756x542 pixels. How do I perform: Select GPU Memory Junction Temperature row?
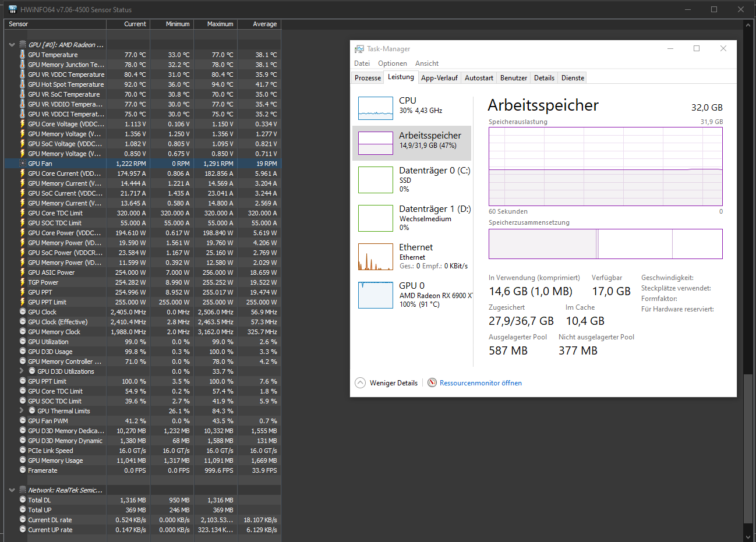tap(143, 65)
